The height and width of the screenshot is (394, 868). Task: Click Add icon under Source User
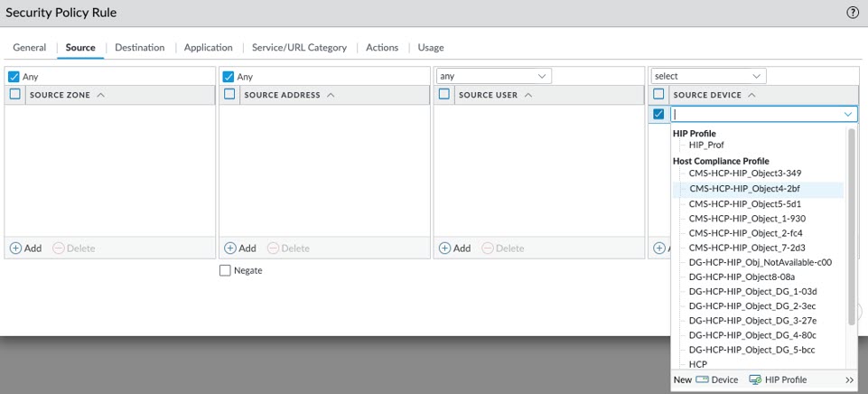click(x=444, y=248)
